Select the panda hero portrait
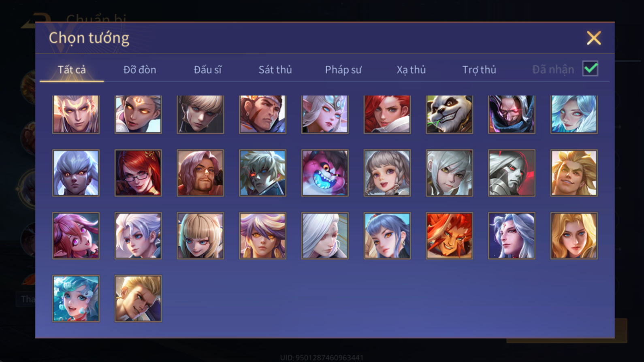This screenshot has width=644, height=362. [x=449, y=114]
